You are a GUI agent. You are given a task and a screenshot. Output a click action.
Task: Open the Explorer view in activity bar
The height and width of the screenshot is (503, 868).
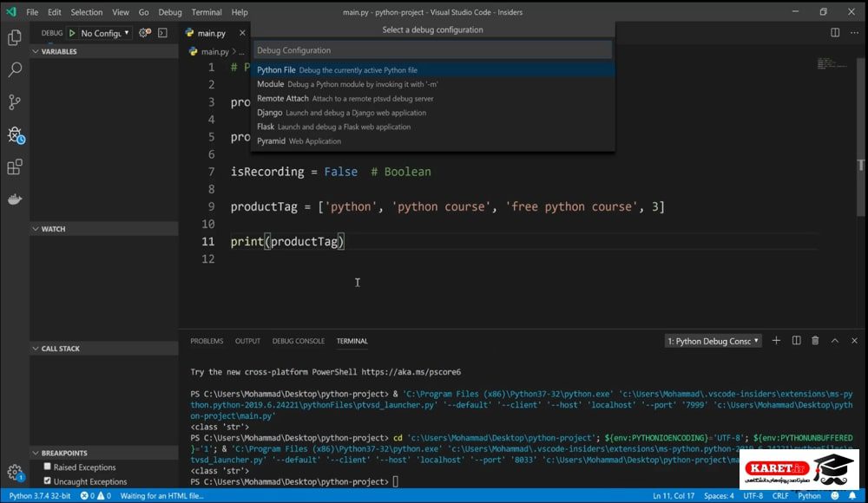15,37
